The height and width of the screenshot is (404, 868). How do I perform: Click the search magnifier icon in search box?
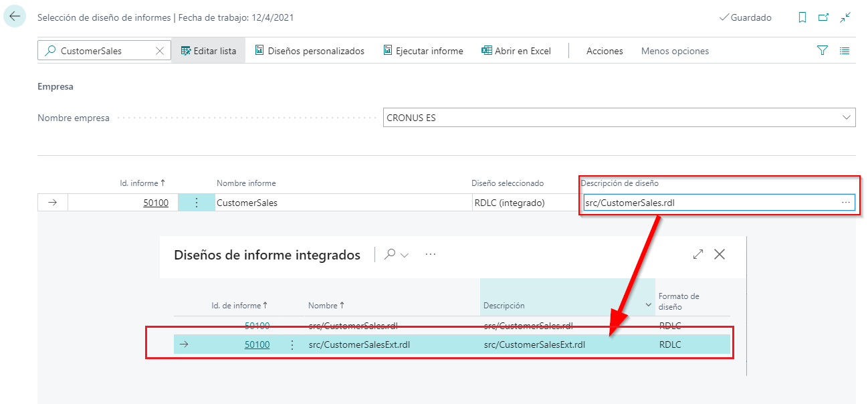[50, 51]
